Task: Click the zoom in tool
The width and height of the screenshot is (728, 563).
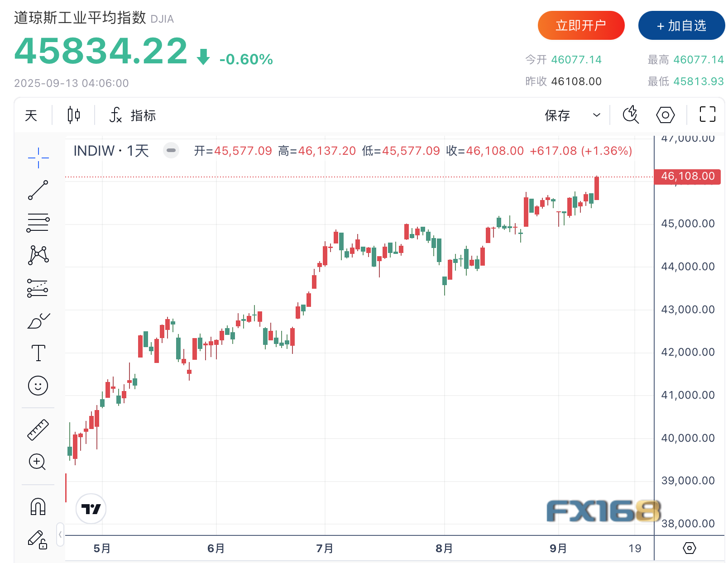Action: tap(38, 462)
